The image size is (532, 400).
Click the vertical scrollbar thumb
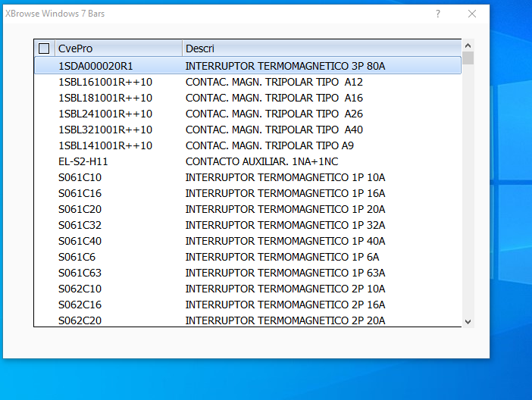click(x=468, y=58)
